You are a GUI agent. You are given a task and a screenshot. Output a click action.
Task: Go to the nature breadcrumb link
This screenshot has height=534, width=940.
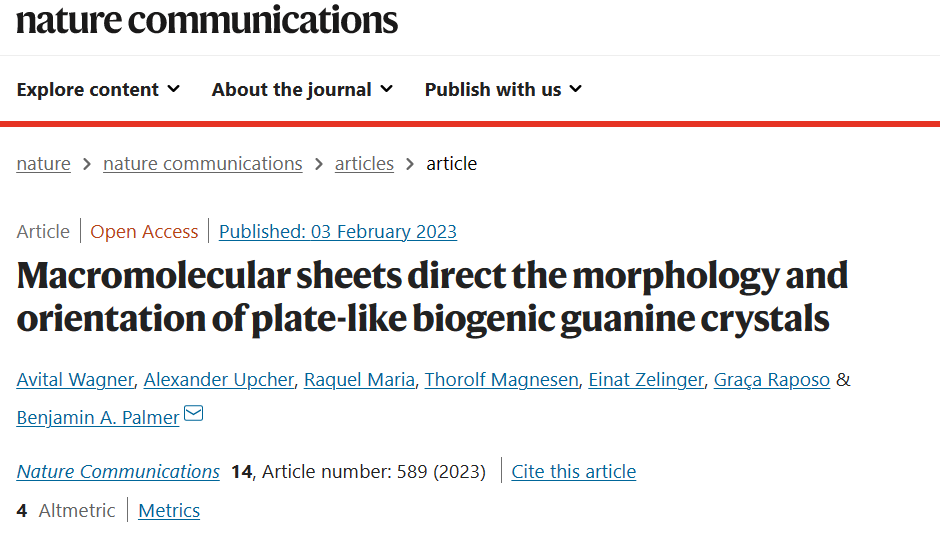[43, 164]
